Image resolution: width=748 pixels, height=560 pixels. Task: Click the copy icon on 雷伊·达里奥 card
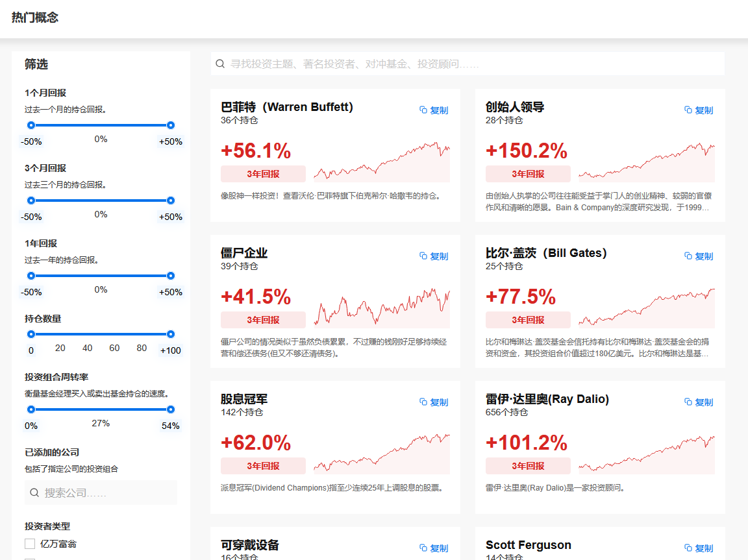coord(688,402)
